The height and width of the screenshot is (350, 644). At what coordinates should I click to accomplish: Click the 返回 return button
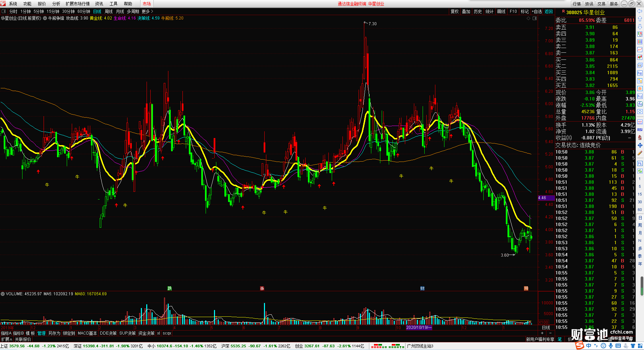click(x=549, y=11)
